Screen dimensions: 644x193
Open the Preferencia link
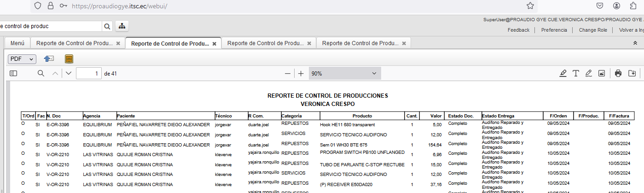pos(554,30)
